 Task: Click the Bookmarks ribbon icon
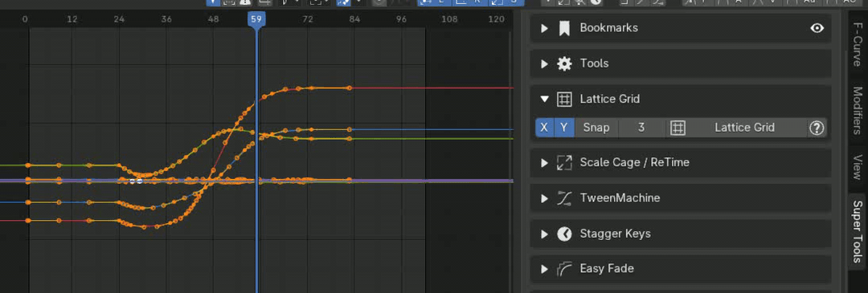564,28
